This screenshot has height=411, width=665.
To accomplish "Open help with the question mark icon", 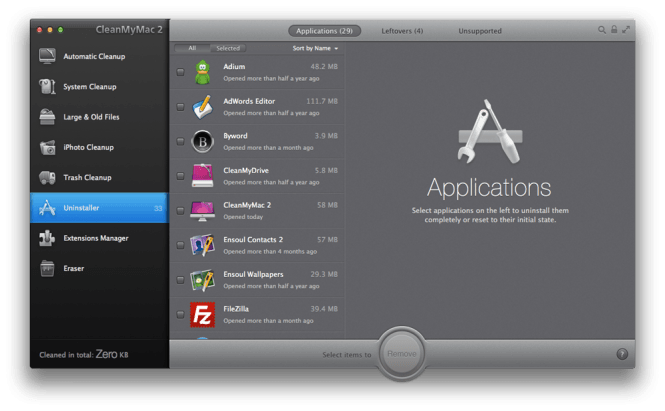I will 622,354.
